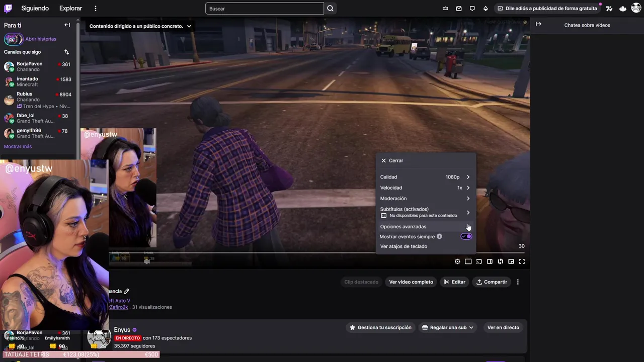Click Rubius avatar in followed channels
This screenshot has width=644, height=362.
pyautogui.click(x=9, y=100)
